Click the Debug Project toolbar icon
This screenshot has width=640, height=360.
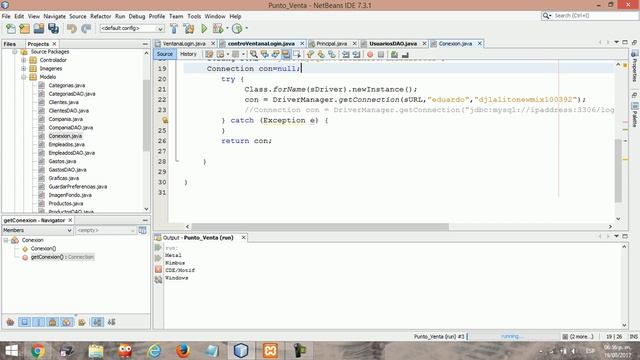218,29
